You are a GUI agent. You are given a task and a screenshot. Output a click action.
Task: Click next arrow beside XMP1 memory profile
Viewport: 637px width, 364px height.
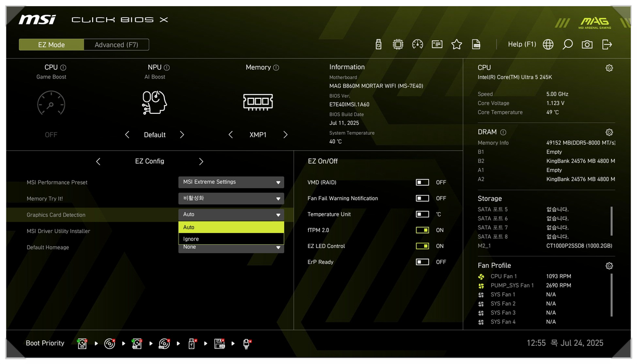(x=285, y=135)
